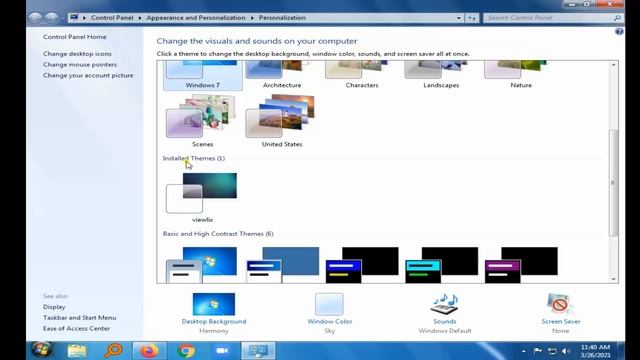640x360 pixels.
Task: Open Display under See also
Action: pos(54,307)
